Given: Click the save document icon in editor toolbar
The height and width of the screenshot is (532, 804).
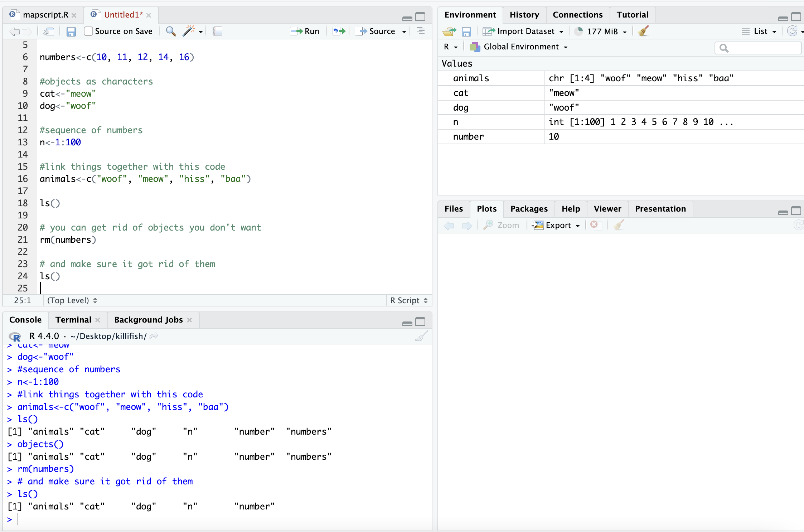Looking at the screenshot, I should point(71,32).
